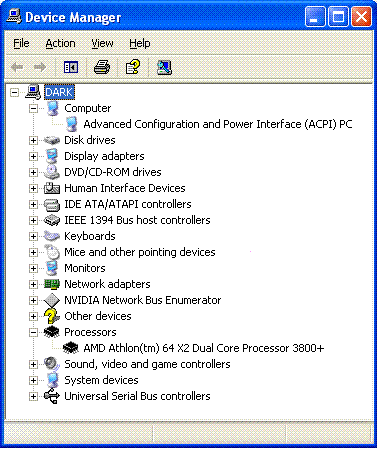Expand the DVD/CD-ROM drives category
377x452 pixels.
point(33,172)
